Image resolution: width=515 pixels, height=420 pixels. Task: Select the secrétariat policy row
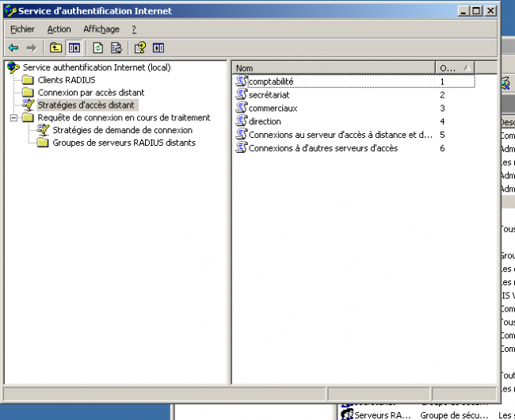(x=269, y=95)
